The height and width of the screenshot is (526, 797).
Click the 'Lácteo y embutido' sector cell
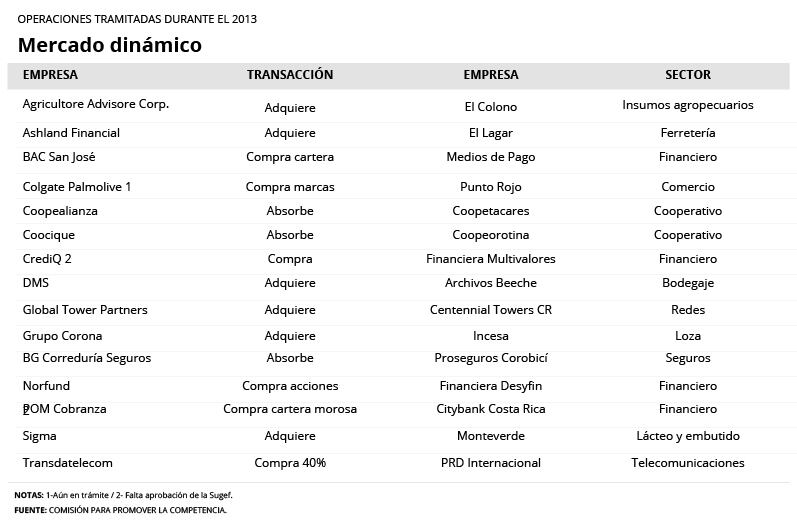tap(688, 436)
